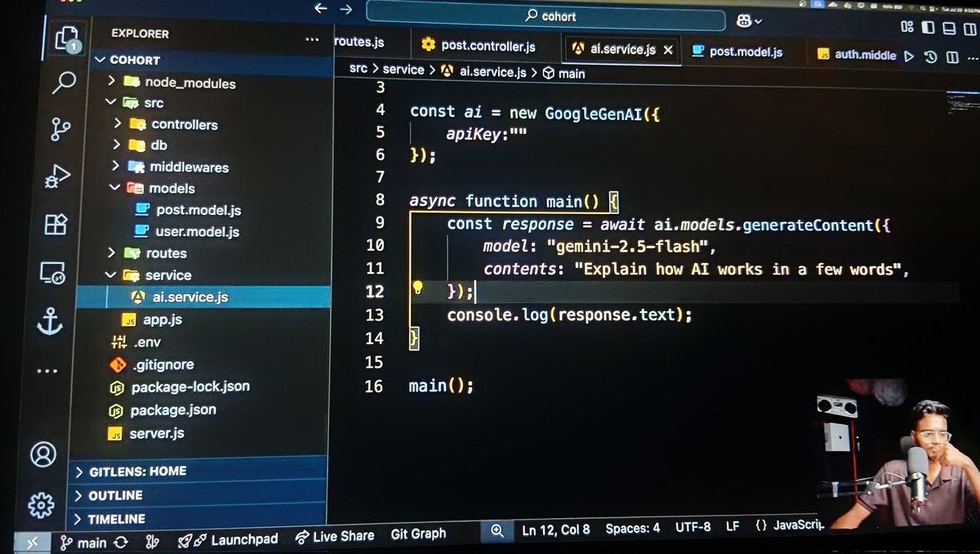Image resolution: width=980 pixels, height=554 pixels.
Task: Change indentation via Spaces: 4
Action: pos(632,528)
